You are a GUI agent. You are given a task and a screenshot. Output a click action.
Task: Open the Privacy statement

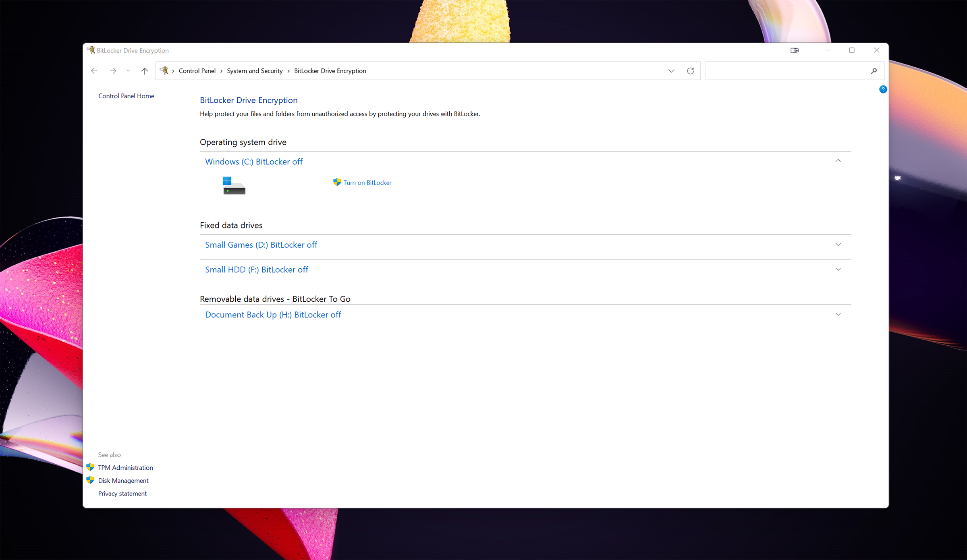[122, 494]
